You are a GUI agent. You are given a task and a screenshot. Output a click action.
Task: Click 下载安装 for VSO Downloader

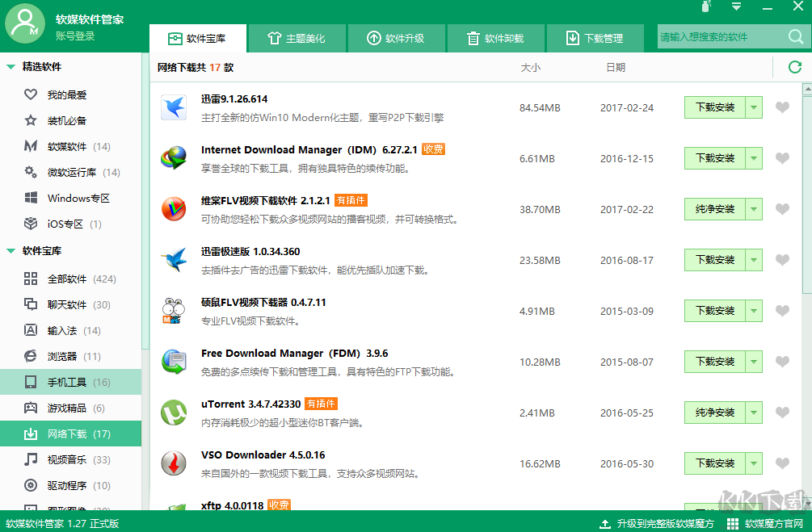tap(715, 463)
